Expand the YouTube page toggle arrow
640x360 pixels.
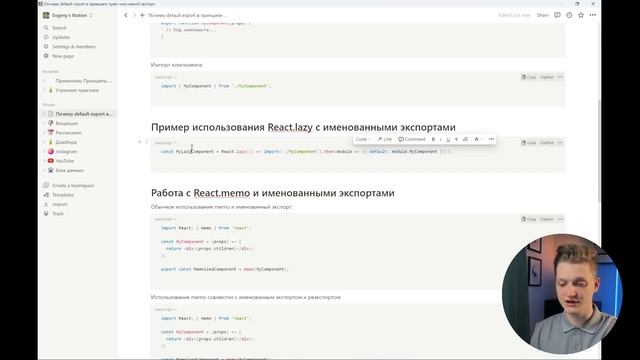click(44, 161)
